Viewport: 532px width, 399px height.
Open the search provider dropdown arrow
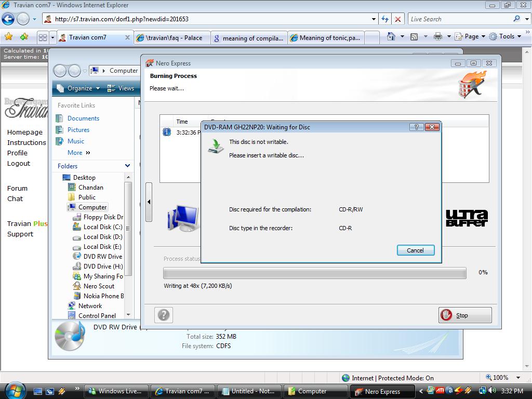pos(527,19)
